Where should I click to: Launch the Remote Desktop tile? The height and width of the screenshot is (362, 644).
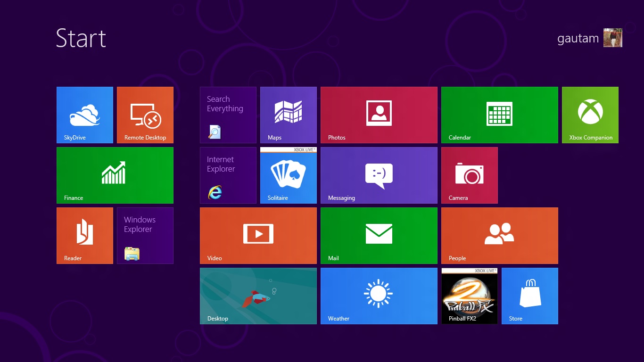[x=145, y=115]
